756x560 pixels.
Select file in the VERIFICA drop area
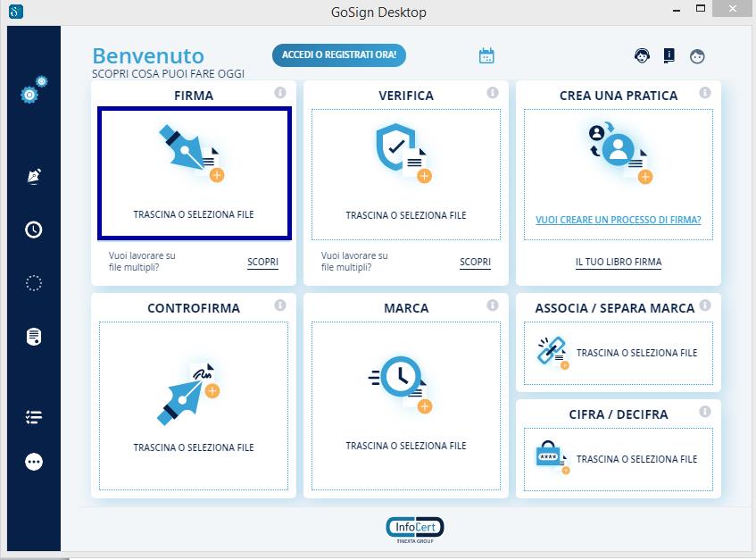point(405,172)
